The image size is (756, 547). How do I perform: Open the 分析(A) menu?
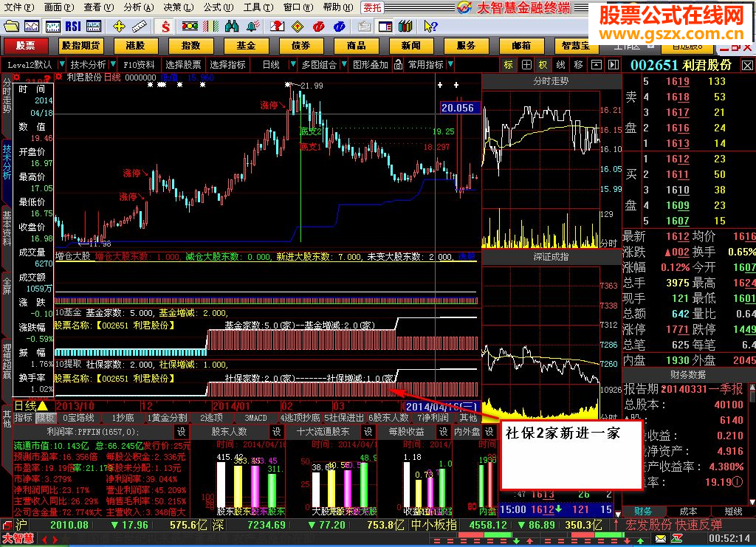point(138,7)
